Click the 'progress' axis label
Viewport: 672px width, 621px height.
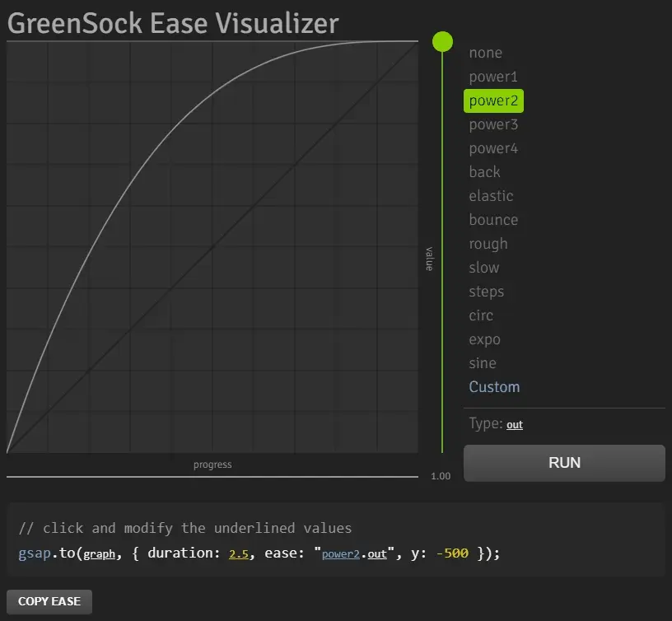tap(212, 465)
